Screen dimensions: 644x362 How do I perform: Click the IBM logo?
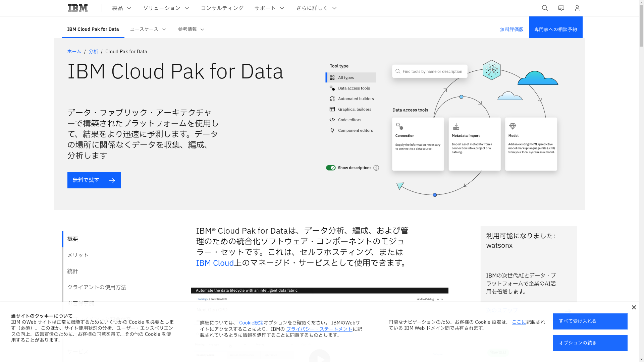click(78, 8)
